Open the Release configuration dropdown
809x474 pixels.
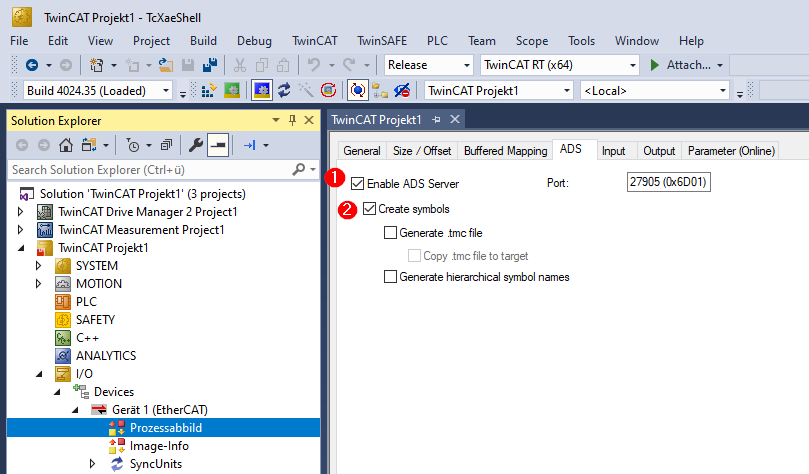pyautogui.click(x=429, y=65)
